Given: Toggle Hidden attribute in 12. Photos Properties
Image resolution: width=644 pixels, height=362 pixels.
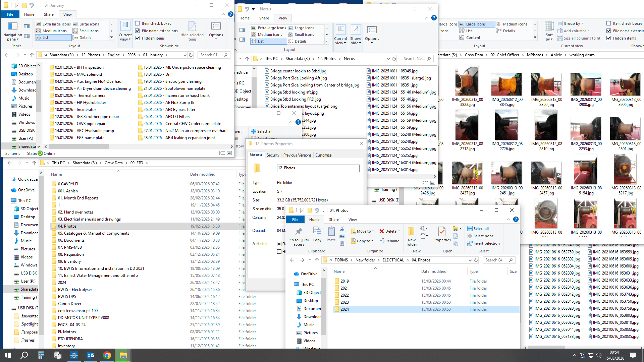Looking at the screenshot, I should pos(279,251).
